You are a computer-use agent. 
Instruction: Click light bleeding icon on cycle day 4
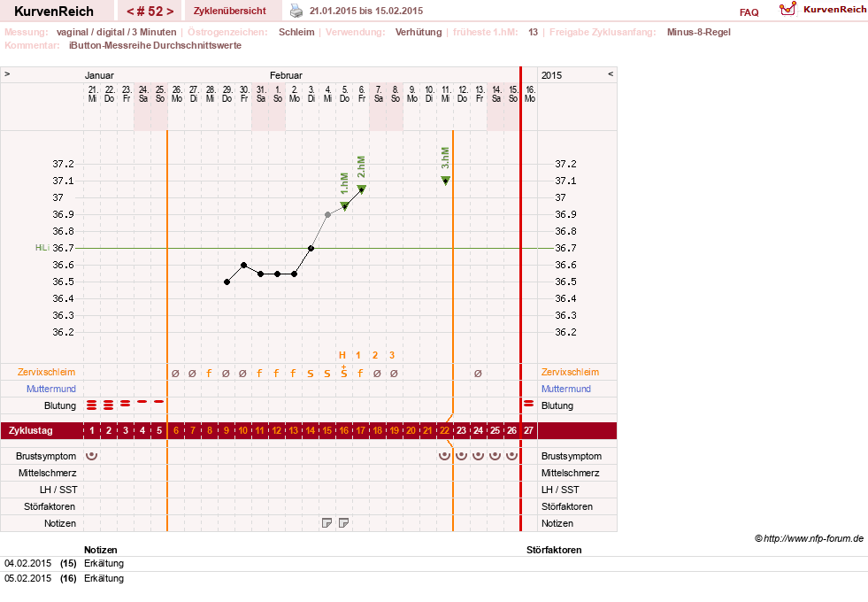point(142,402)
